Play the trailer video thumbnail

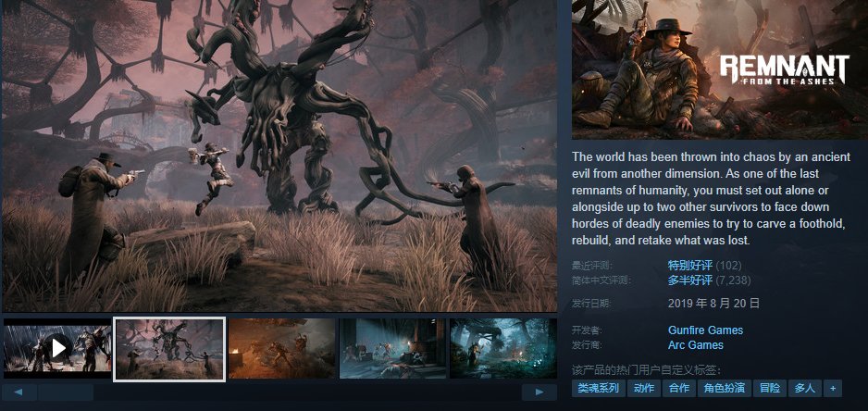click(57, 348)
